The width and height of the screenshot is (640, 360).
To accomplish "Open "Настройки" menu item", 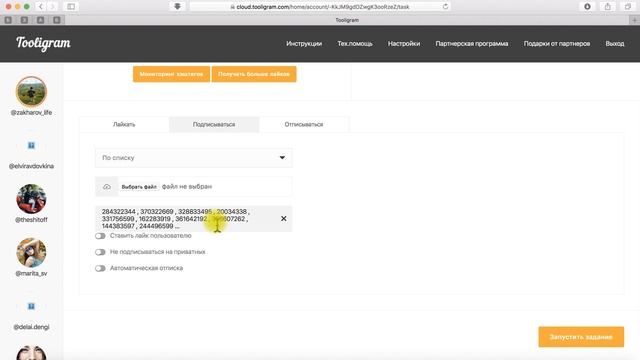I will point(404,44).
